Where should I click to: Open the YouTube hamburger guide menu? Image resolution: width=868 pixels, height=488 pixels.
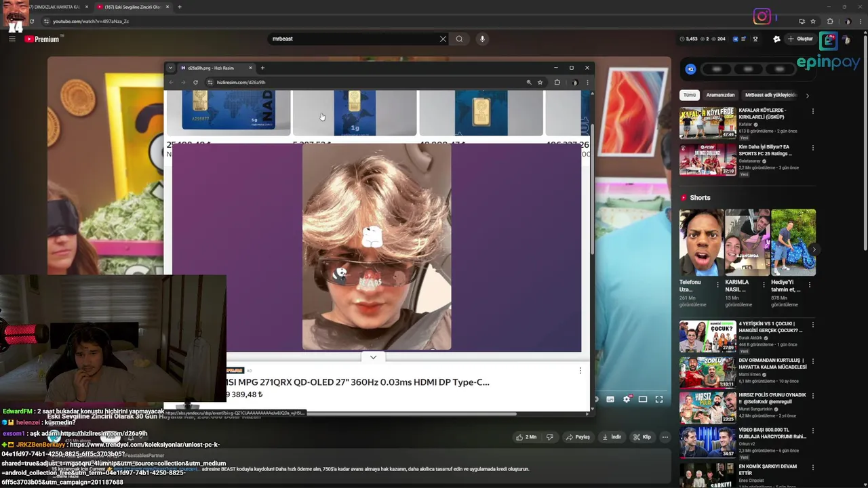(x=12, y=39)
